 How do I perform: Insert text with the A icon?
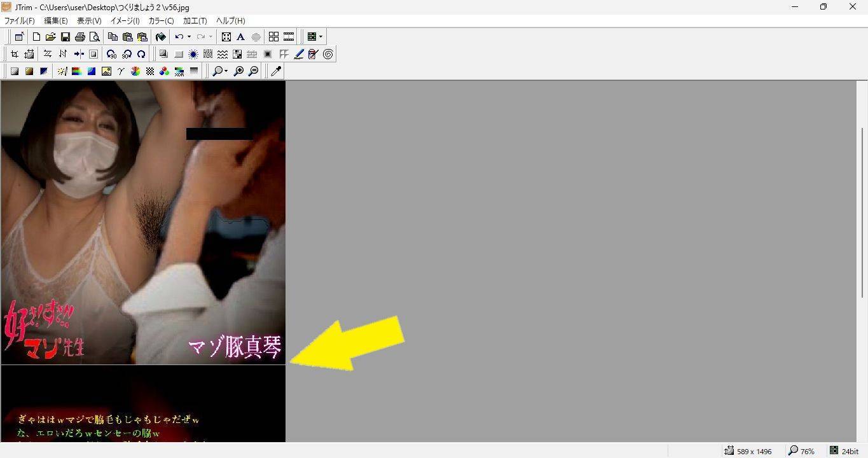(240, 37)
